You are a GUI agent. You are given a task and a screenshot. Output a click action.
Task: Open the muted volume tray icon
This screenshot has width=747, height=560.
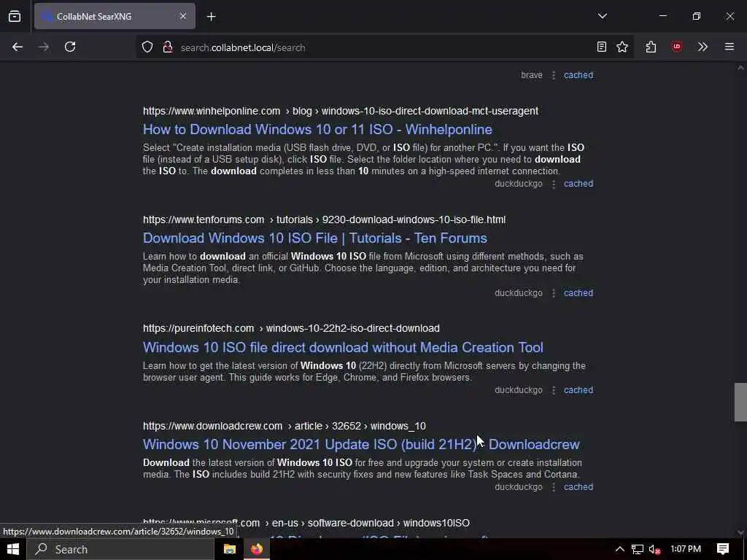pos(655,550)
